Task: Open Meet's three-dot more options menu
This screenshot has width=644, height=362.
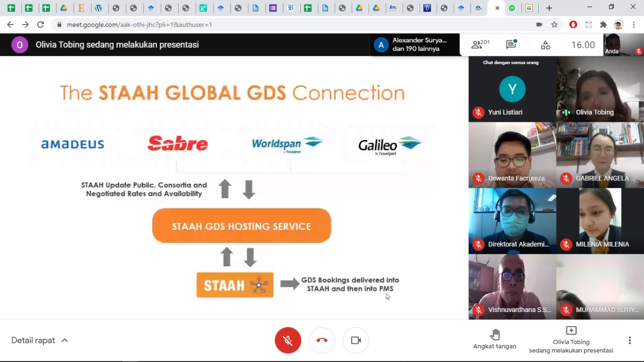Action: click(629, 340)
